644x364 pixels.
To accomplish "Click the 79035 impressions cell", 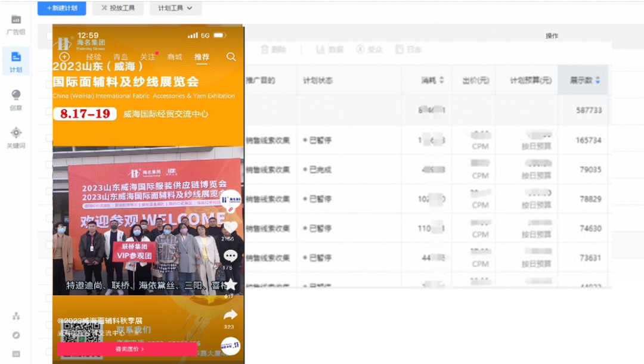I will [590, 169].
